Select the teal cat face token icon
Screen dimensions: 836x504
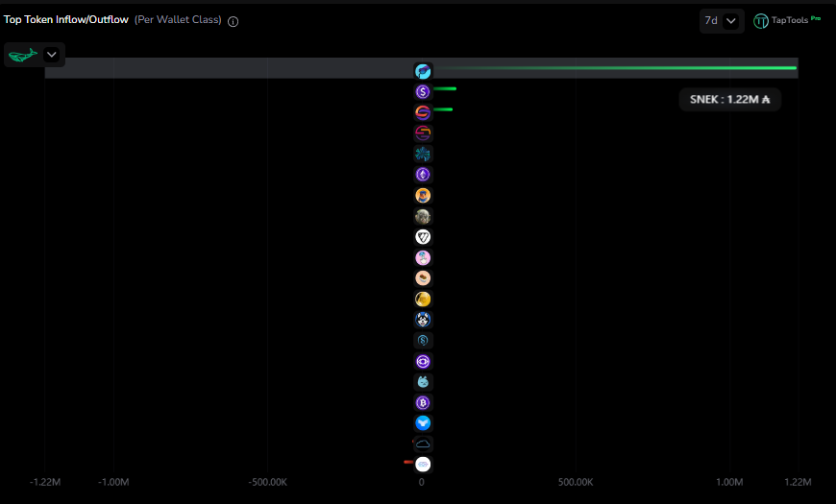point(423,382)
